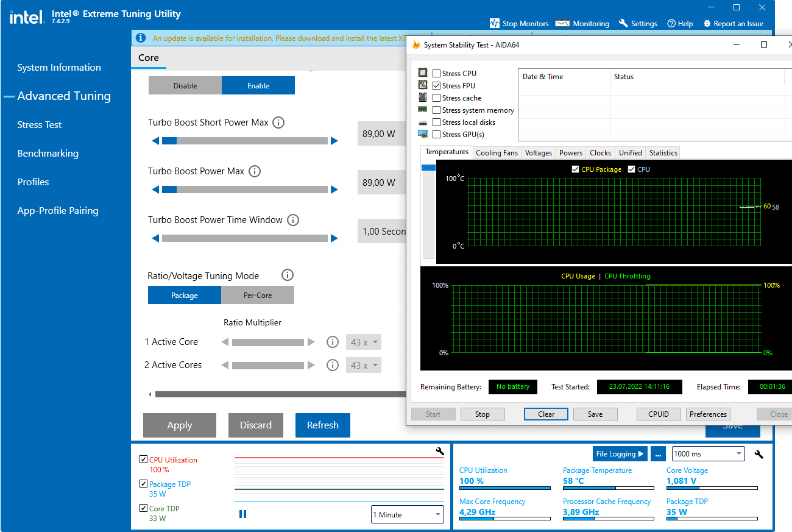This screenshot has height=532, width=792.
Task: Enable Stress GPU(s) checkbox
Action: tap(436, 135)
